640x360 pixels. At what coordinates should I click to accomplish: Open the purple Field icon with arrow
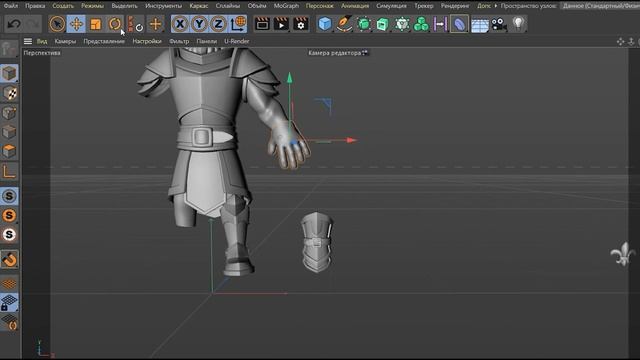coord(440,24)
